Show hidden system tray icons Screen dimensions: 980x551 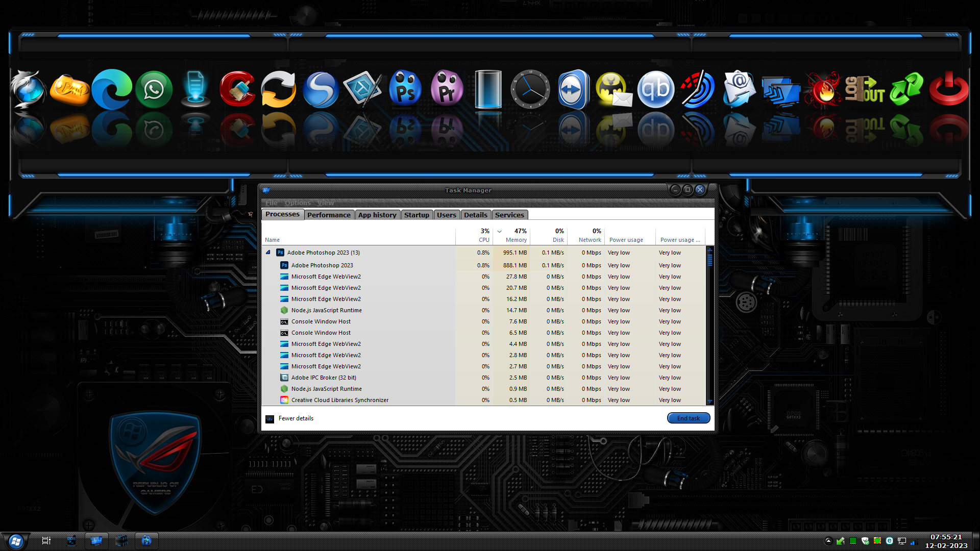click(x=828, y=541)
